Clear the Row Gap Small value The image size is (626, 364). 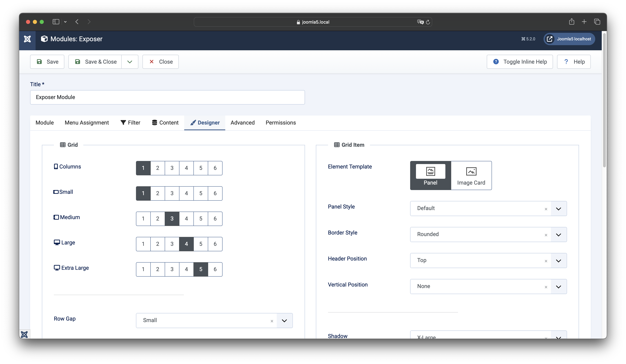tap(272, 321)
